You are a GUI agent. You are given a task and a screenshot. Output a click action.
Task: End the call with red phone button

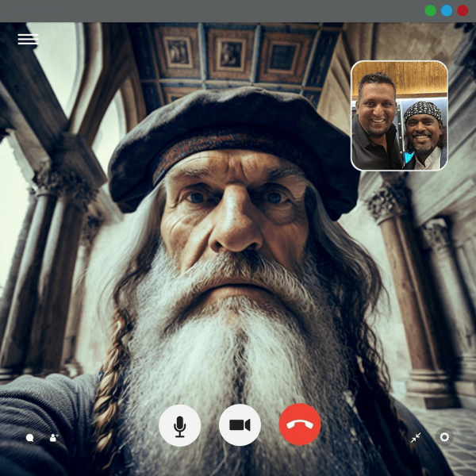coord(300,425)
